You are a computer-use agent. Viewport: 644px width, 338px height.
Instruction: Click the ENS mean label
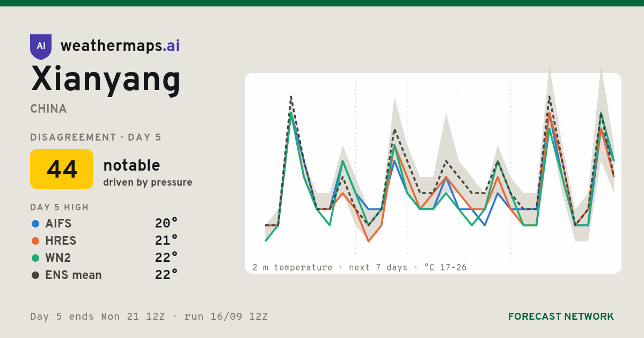pyautogui.click(x=74, y=275)
